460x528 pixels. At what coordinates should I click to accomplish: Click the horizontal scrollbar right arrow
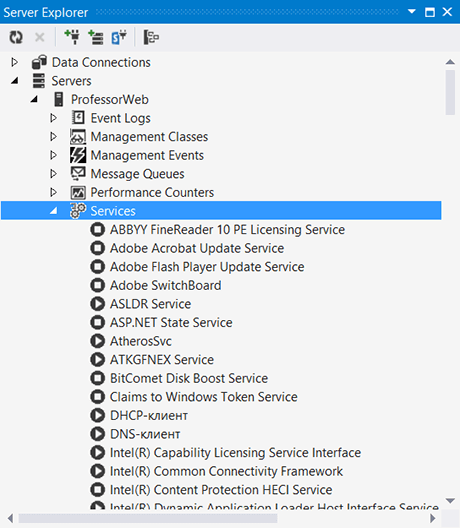(433, 518)
